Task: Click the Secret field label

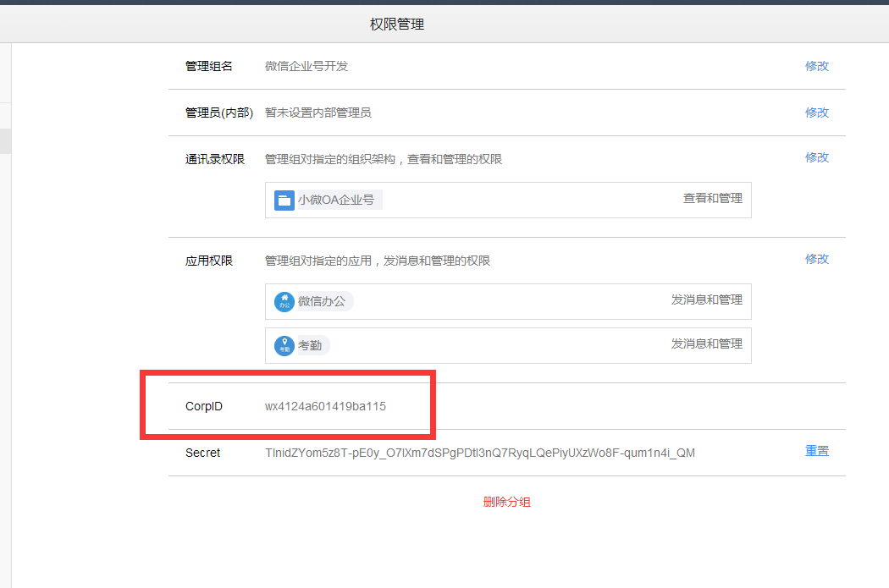Action: tap(202, 453)
